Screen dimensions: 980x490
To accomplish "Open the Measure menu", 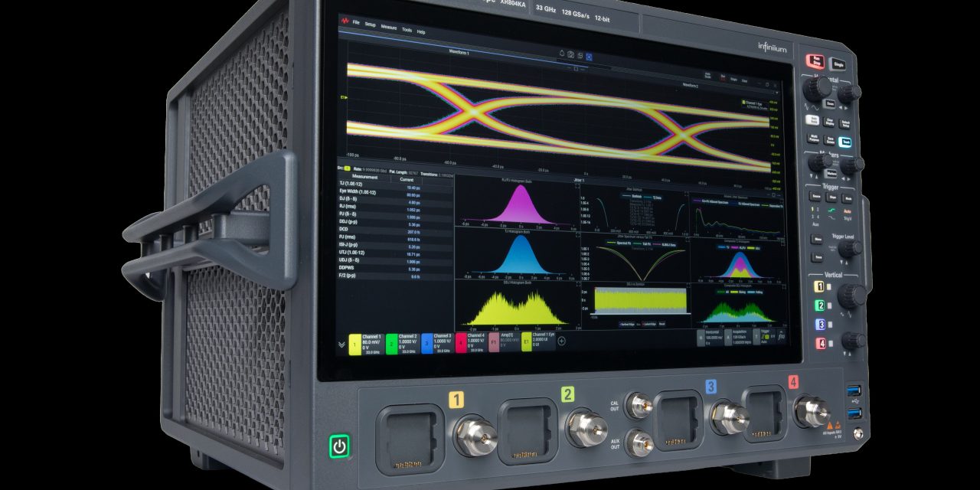I will 389,28.
